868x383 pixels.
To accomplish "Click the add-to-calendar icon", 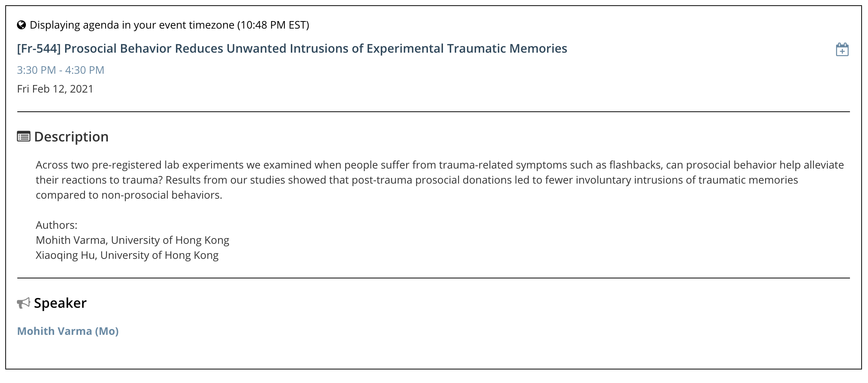I will pyautogui.click(x=842, y=49).
